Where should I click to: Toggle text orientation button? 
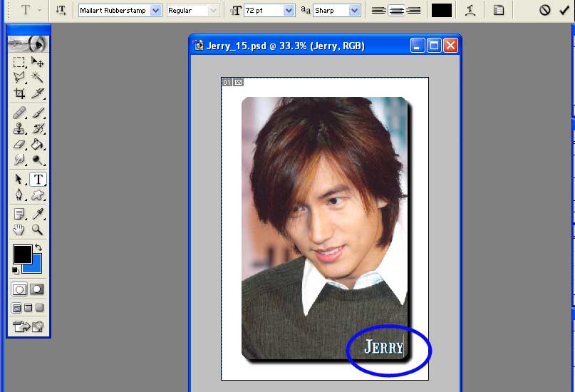point(61,10)
